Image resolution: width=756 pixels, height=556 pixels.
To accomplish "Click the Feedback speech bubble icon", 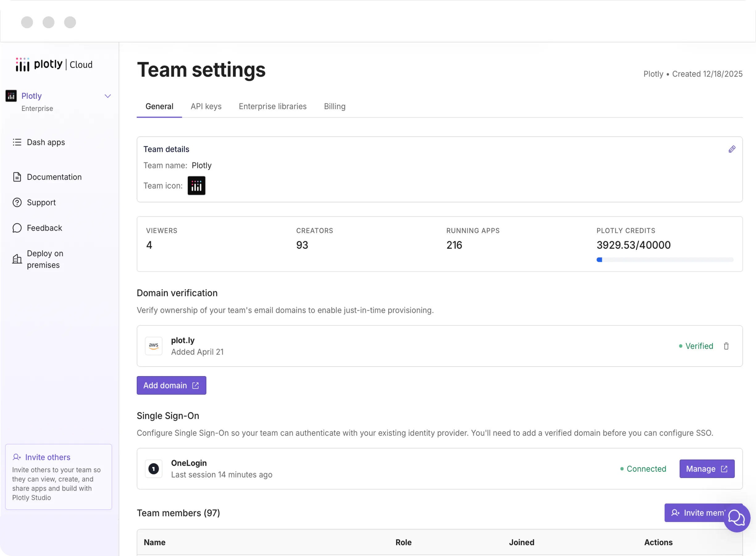I will [x=17, y=228].
